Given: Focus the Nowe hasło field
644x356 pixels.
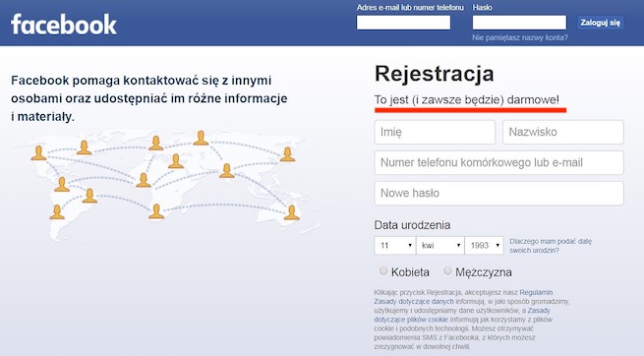Looking at the screenshot, I should point(499,193).
